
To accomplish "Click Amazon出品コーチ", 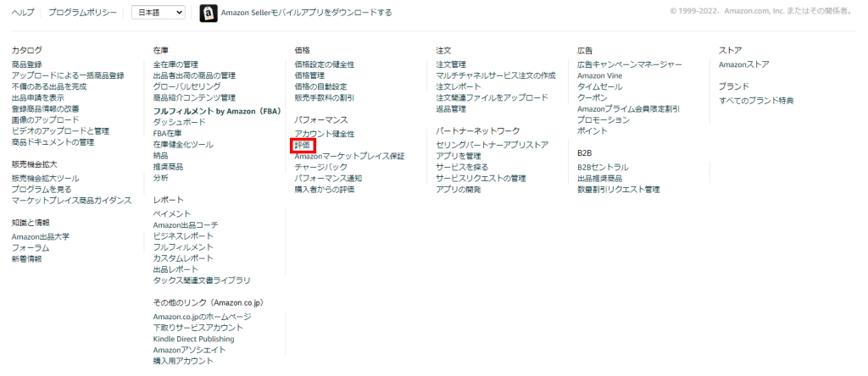I will coord(186,225).
